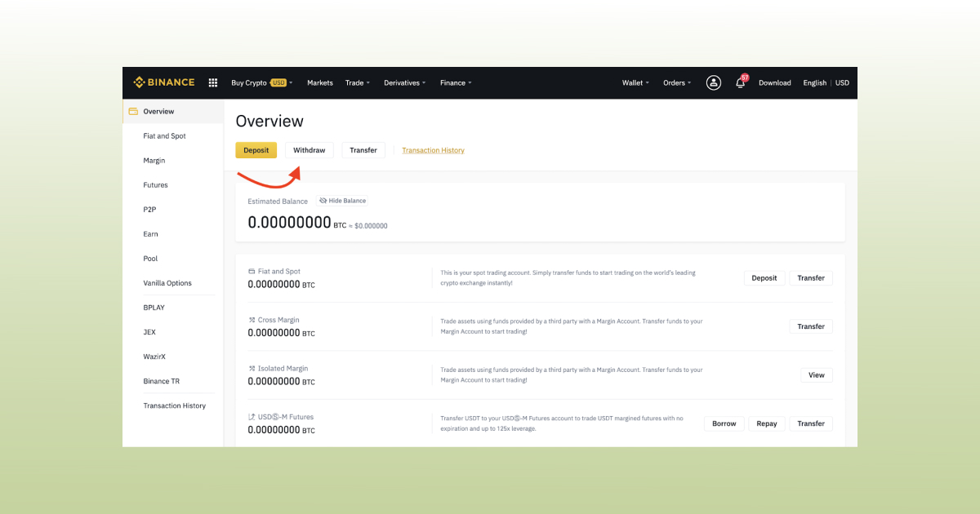Image resolution: width=980 pixels, height=514 pixels.
Task: Open the user profile icon
Action: 714,82
